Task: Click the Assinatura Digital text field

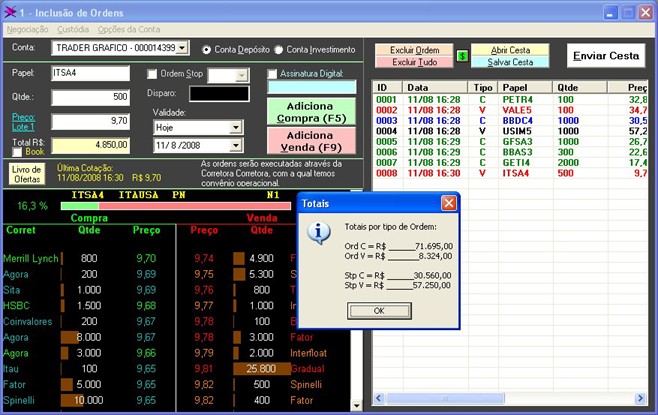Action: (312, 87)
